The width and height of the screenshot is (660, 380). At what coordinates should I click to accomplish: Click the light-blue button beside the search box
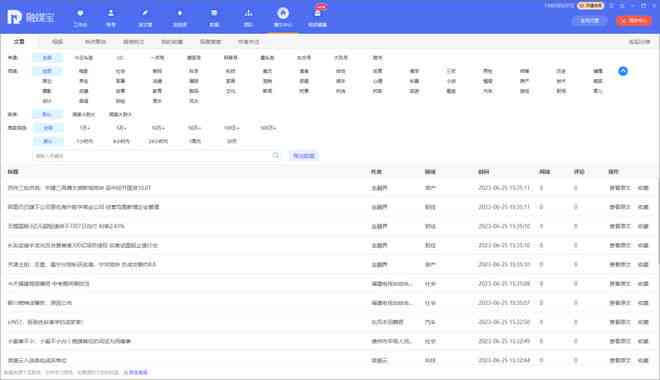303,156
